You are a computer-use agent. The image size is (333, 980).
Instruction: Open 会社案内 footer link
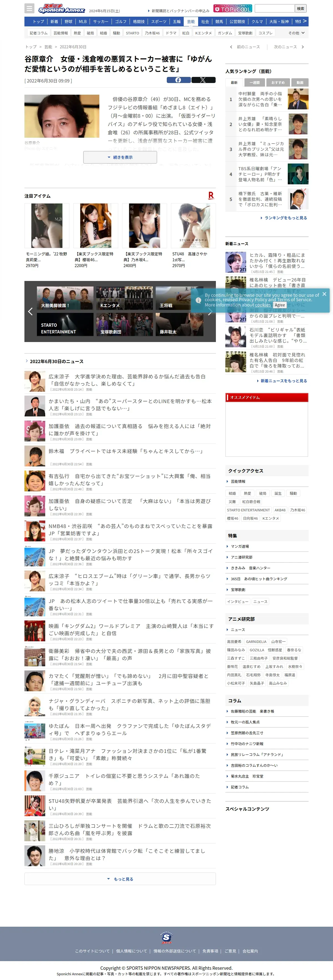[250, 951]
